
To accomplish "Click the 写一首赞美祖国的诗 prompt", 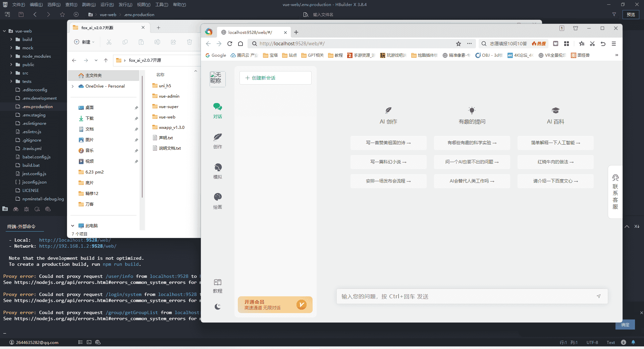I will tap(388, 143).
